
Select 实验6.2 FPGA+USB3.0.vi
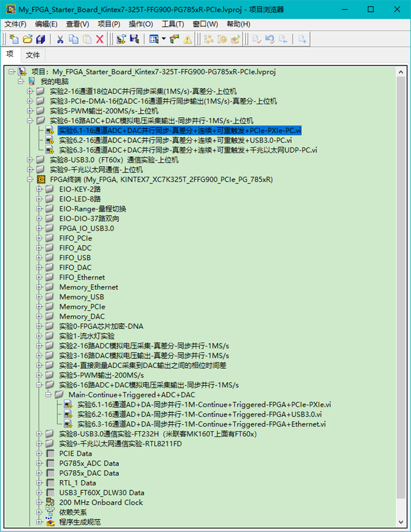pos(199,414)
